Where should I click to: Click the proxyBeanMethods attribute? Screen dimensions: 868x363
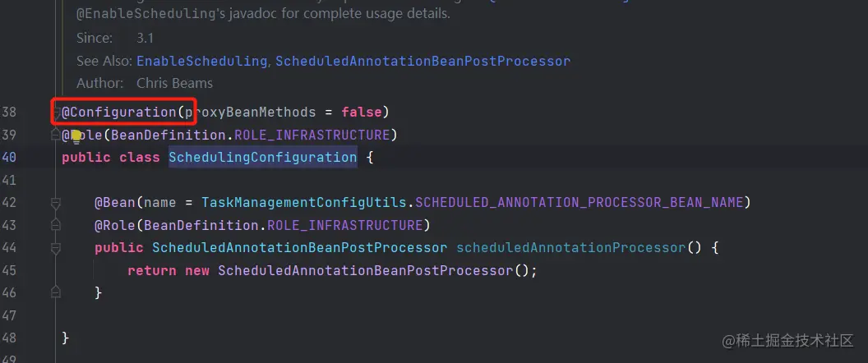pyautogui.click(x=250, y=113)
